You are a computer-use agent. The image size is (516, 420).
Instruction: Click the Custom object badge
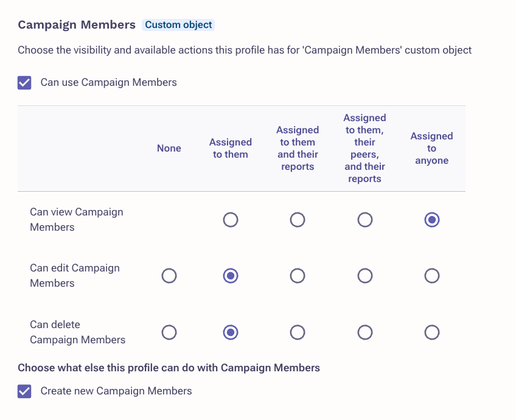tap(178, 25)
